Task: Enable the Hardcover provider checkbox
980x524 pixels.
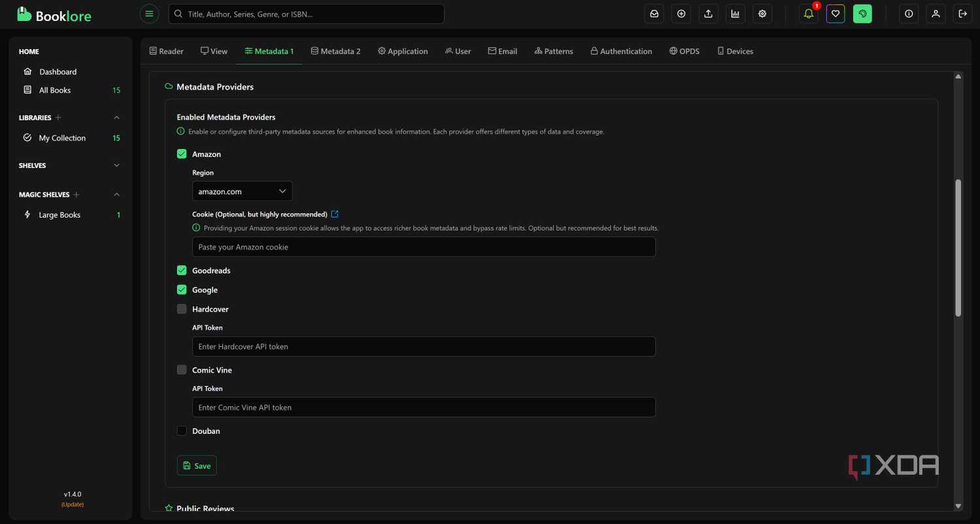Action: 182,309
